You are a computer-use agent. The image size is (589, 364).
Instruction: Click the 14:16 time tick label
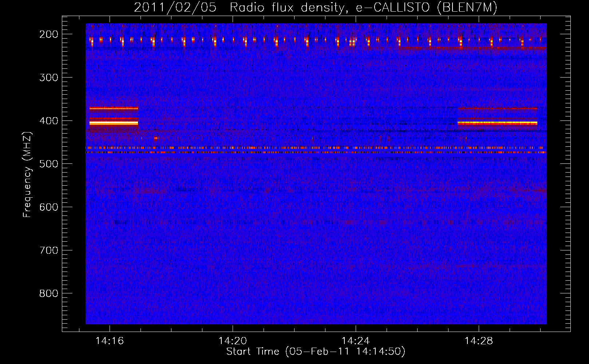point(110,341)
